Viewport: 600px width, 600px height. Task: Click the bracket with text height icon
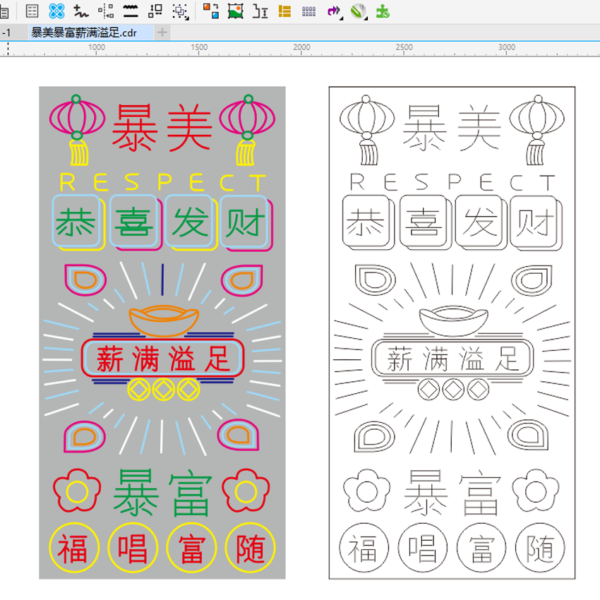pos(260,11)
